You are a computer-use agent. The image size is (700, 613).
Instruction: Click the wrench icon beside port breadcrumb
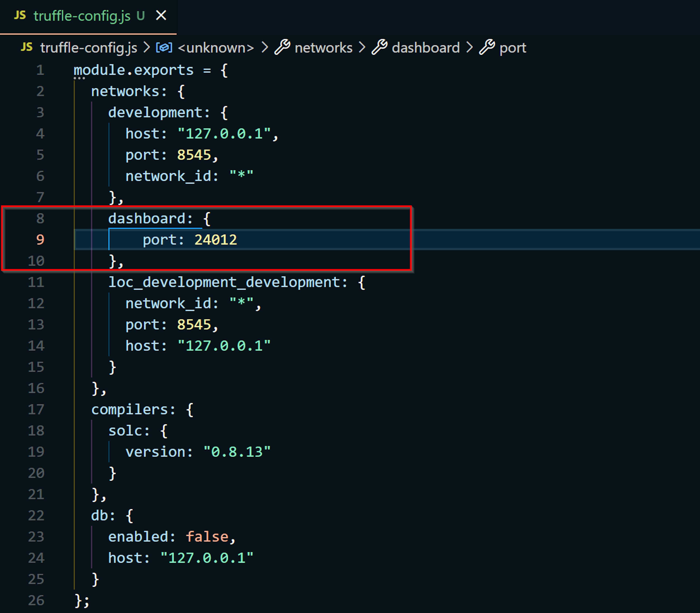(x=487, y=48)
